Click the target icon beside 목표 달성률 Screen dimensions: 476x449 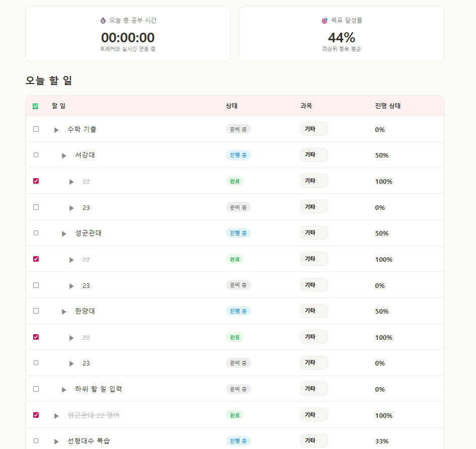pos(325,21)
